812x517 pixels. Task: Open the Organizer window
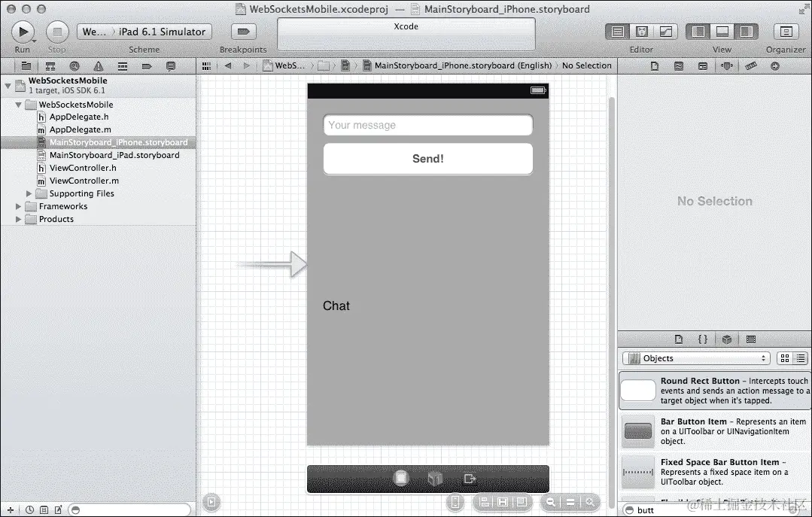point(787,32)
